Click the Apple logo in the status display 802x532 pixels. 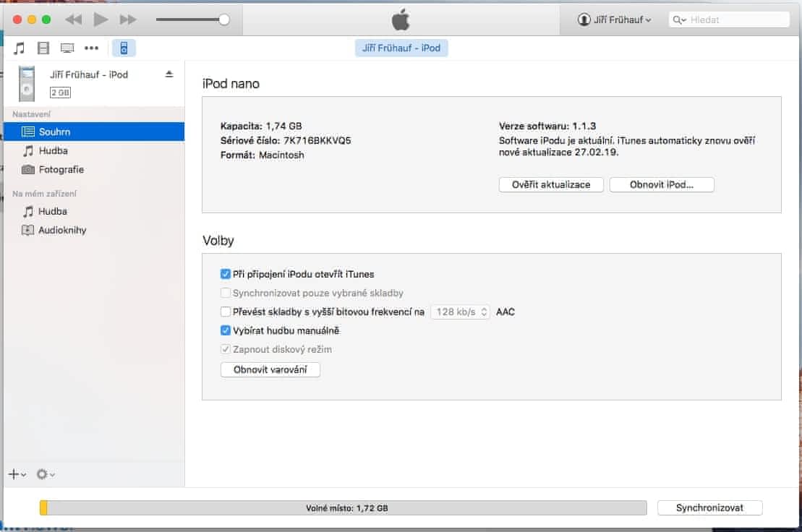pyautogui.click(x=401, y=20)
